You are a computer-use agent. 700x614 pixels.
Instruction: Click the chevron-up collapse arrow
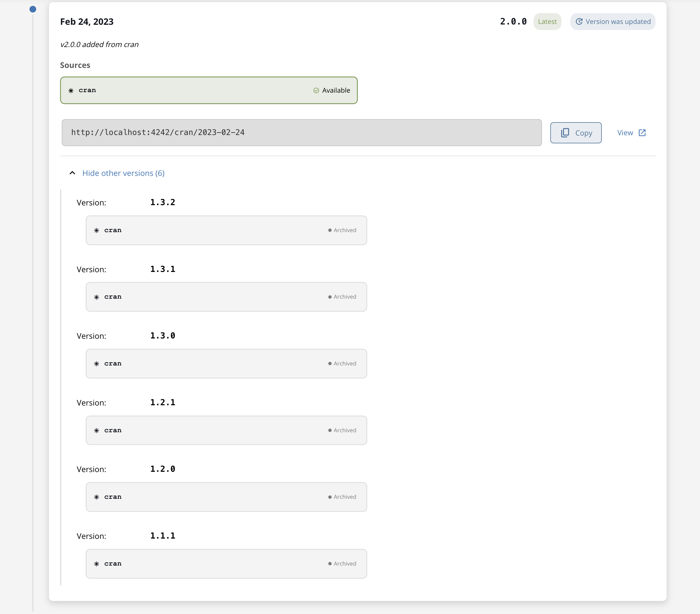(72, 173)
